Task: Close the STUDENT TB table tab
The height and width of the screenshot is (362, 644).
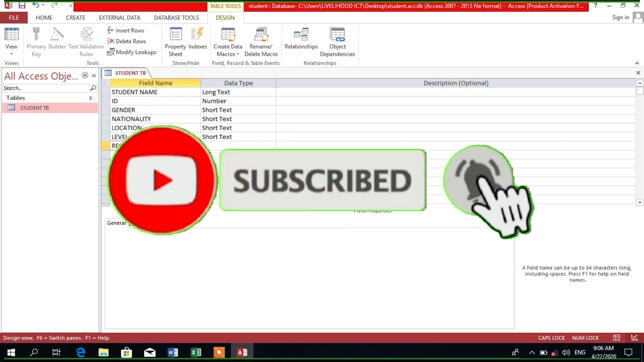Action: pos(638,73)
